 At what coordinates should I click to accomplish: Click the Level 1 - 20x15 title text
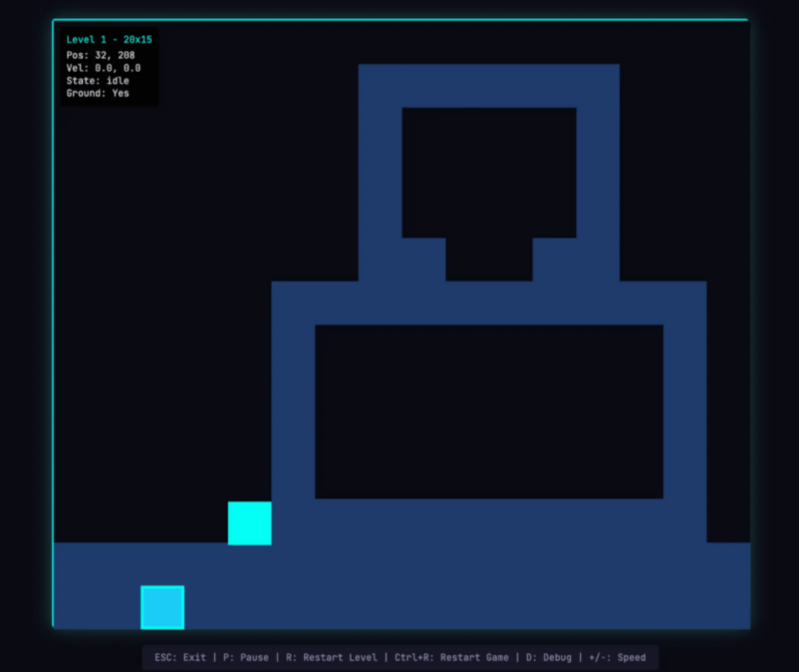(x=109, y=39)
